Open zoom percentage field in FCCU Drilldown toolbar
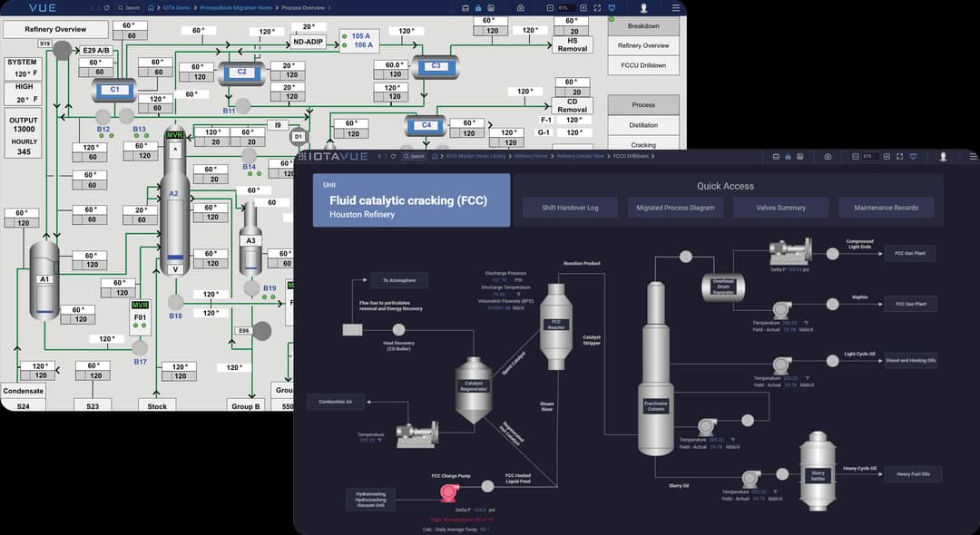980x535 pixels. [x=869, y=156]
